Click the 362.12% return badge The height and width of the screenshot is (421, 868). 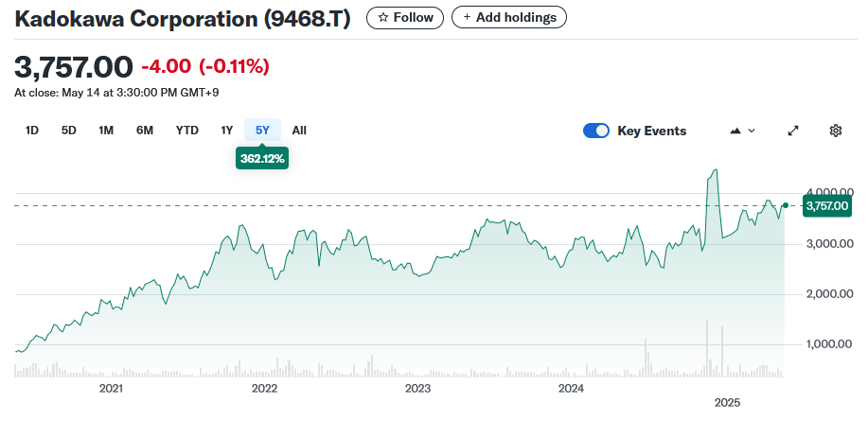click(x=262, y=159)
